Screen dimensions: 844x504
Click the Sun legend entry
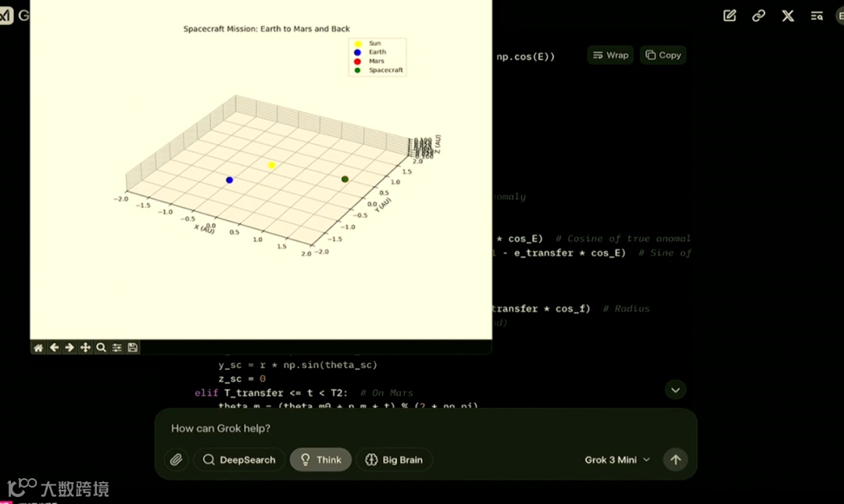[x=374, y=43]
